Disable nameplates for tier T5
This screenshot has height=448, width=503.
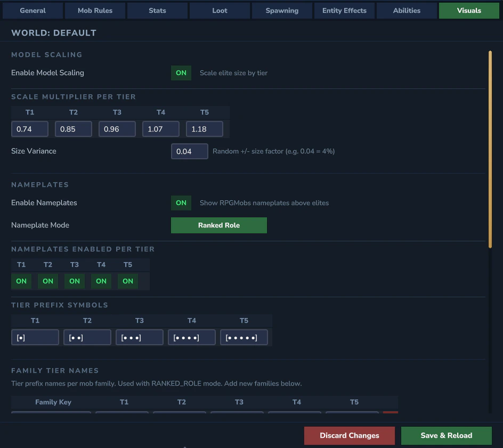click(128, 281)
